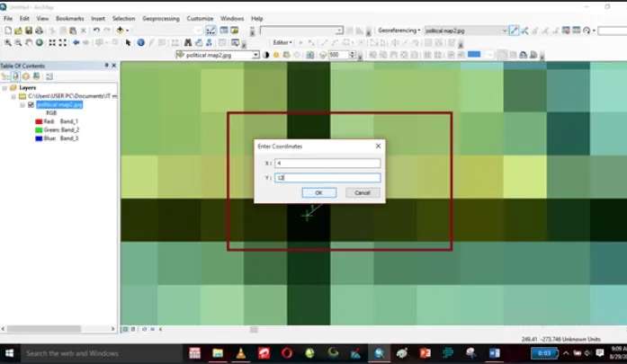Image resolution: width=627 pixels, height=364 pixels.
Task: Switch TOC to list by source
Action: pos(15,76)
